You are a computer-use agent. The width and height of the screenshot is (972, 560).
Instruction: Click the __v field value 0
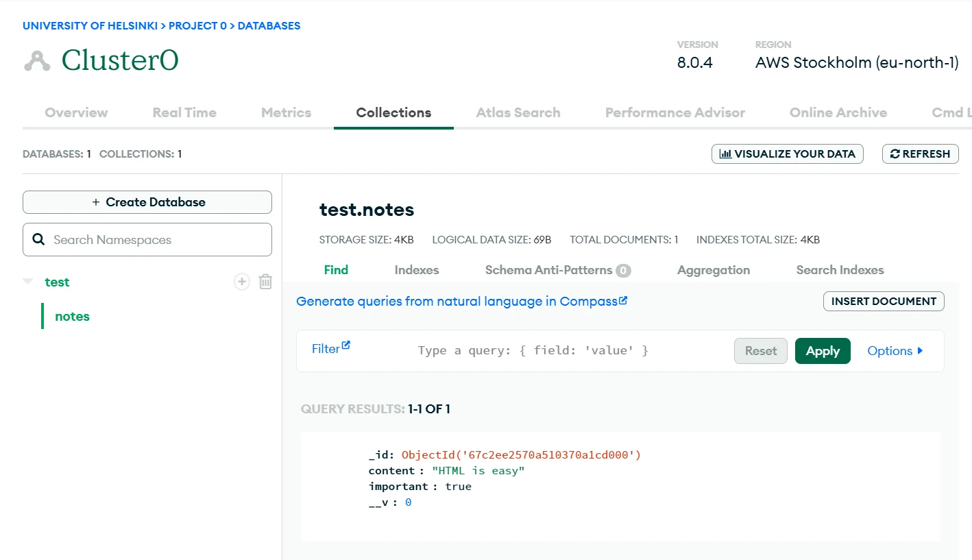pyautogui.click(x=408, y=502)
